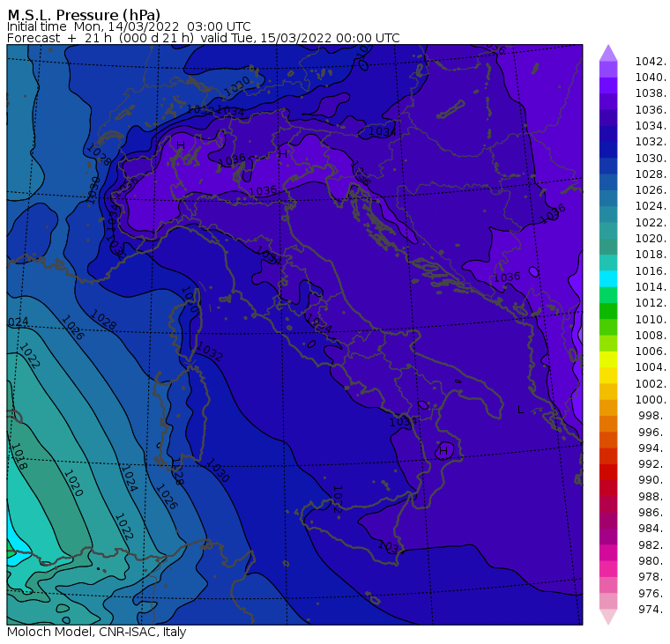Select the Initial time Mon, 14/03/2022 line
This screenshot has width=670, height=644.
pos(129,26)
